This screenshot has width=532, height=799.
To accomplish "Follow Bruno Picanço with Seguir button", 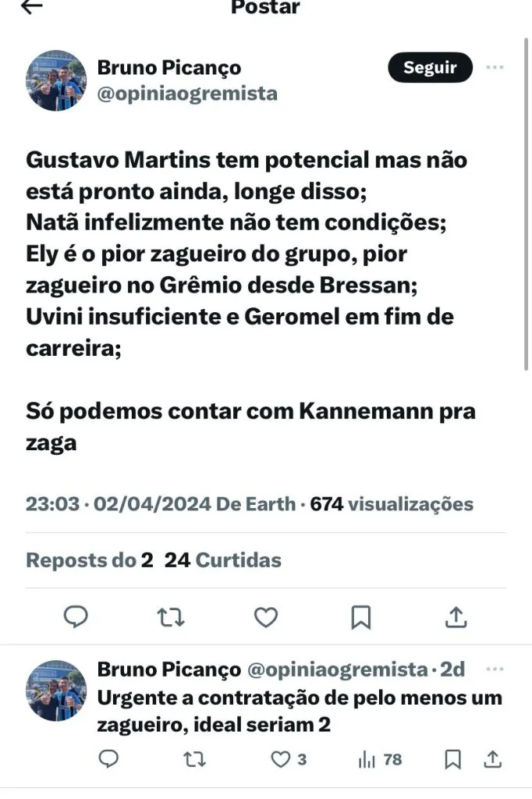I will tap(430, 68).
